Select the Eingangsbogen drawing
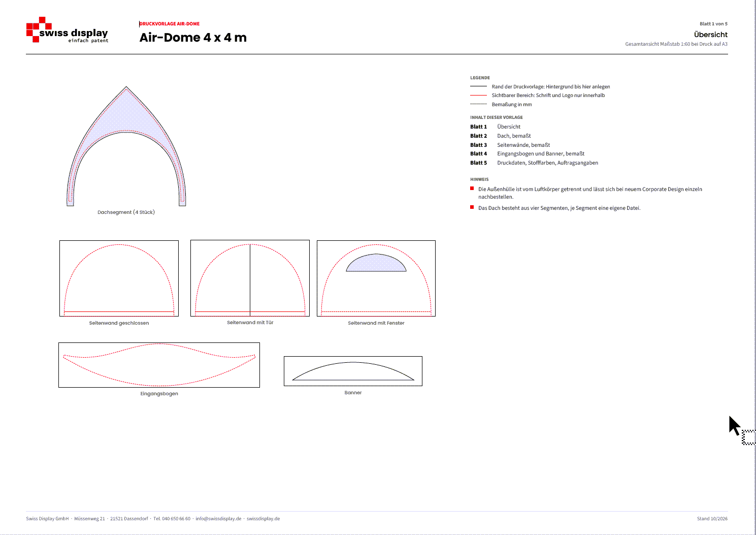This screenshot has width=756, height=535. pos(159,365)
